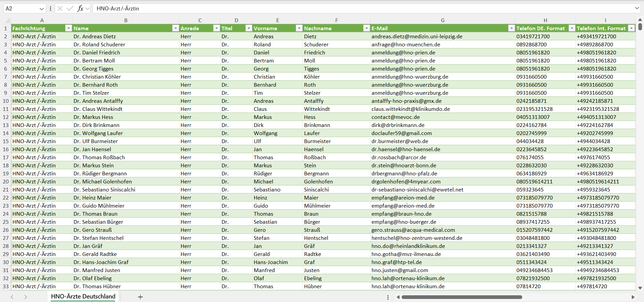Open the E-Mail column filter dropdown
The image size is (644, 302).
(511, 28)
